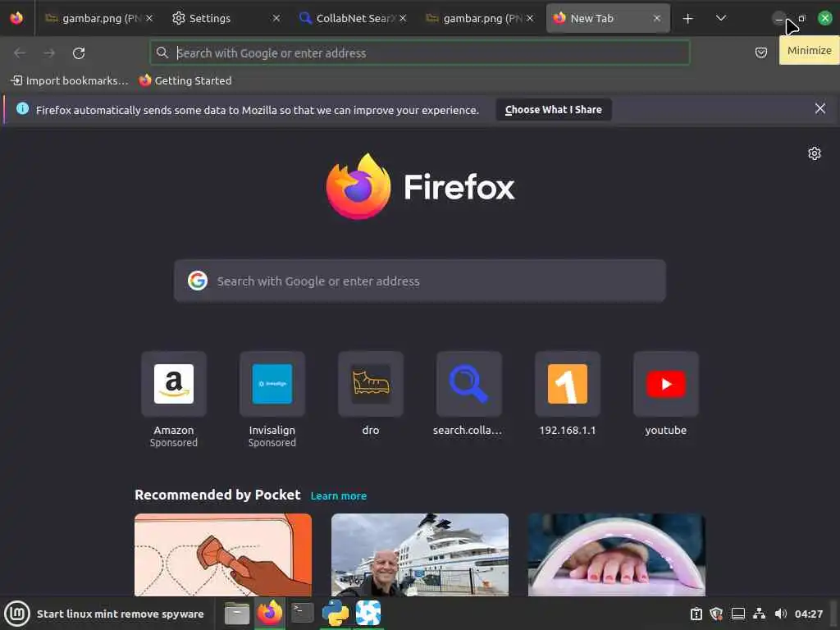Click the browser back arrow
840x630 pixels.
20,53
